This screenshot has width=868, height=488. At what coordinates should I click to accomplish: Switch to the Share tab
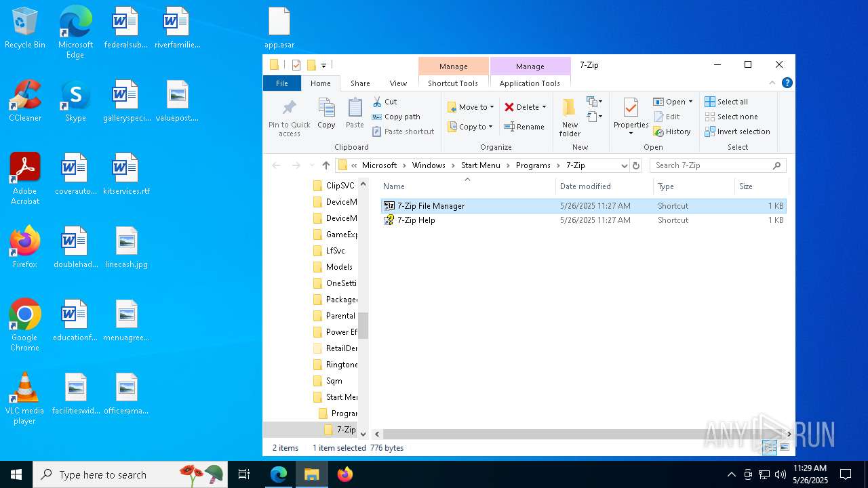(360, 83)
